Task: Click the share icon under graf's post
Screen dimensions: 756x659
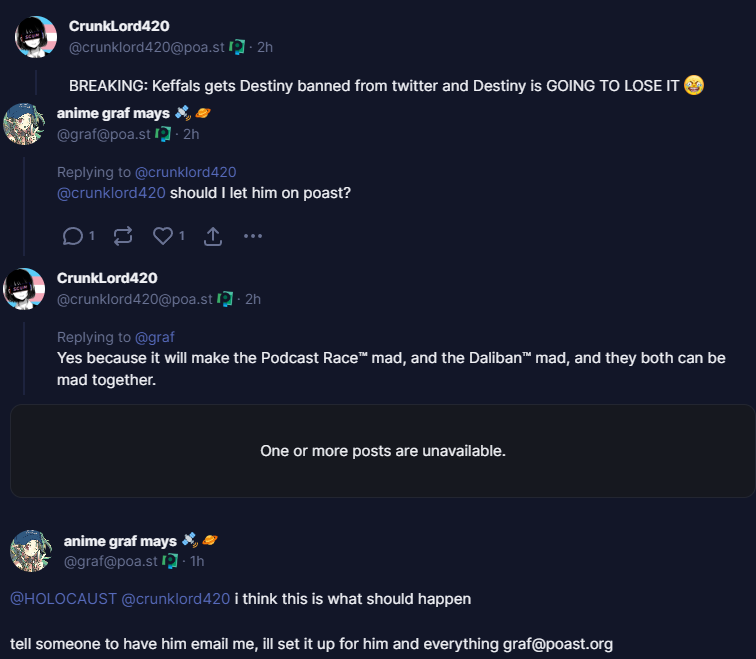Action: pos(213,236)
